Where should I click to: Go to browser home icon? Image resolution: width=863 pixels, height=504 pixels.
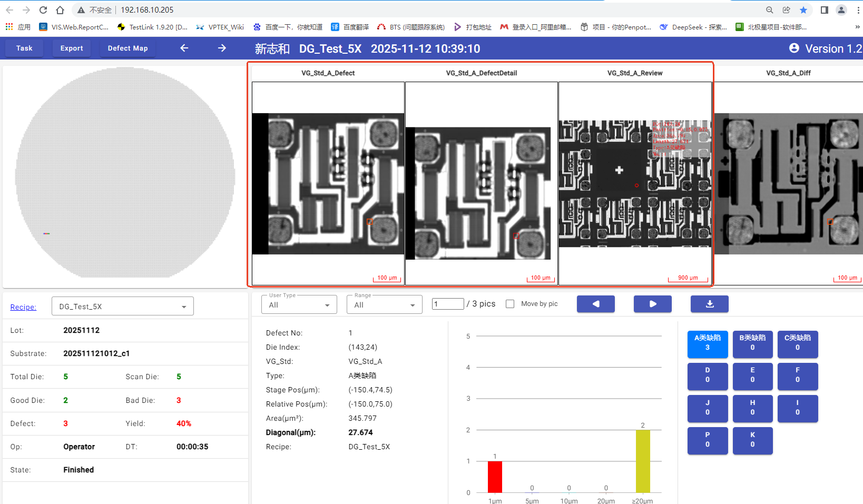60,10
